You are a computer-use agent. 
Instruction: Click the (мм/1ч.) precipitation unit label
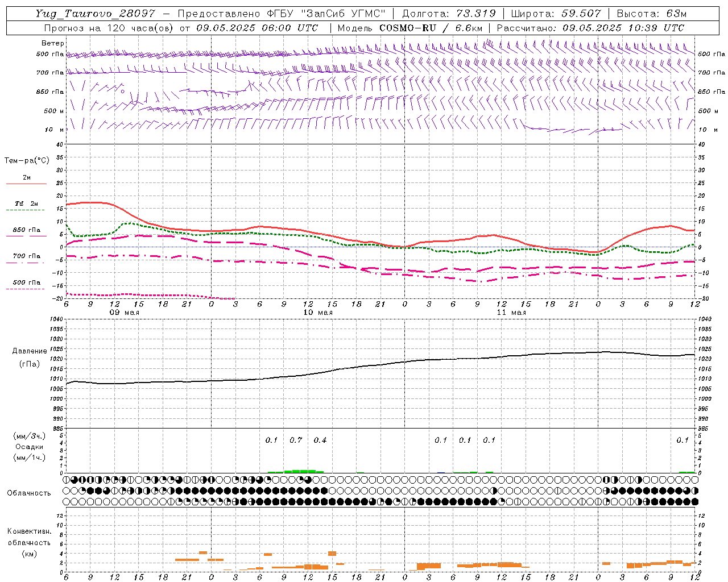[30, 458]
